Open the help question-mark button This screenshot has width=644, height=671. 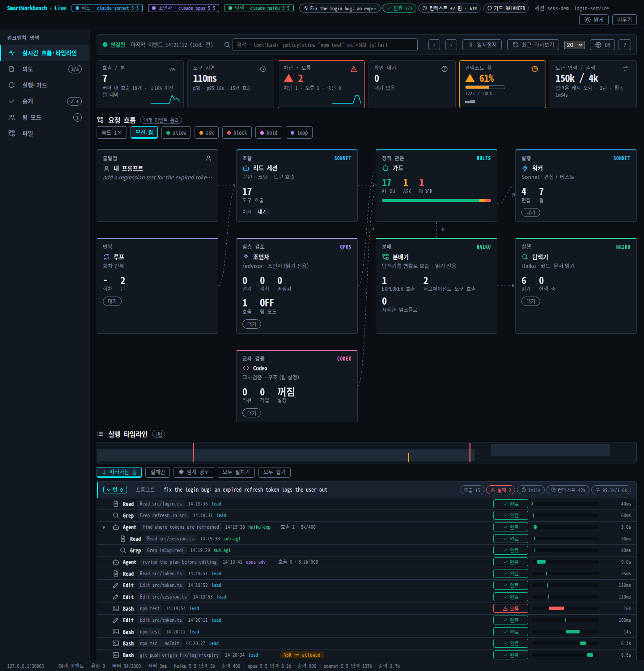[x=625, y=45]
